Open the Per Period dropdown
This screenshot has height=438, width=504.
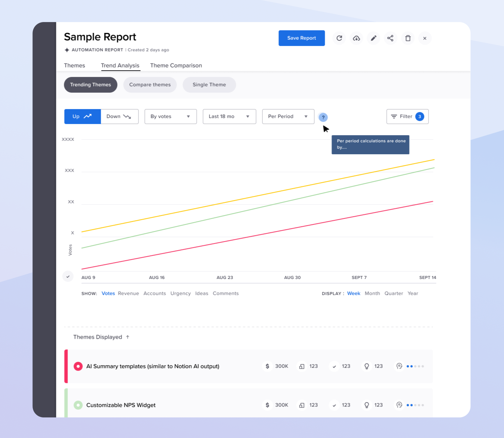click(x=288, y=117)
